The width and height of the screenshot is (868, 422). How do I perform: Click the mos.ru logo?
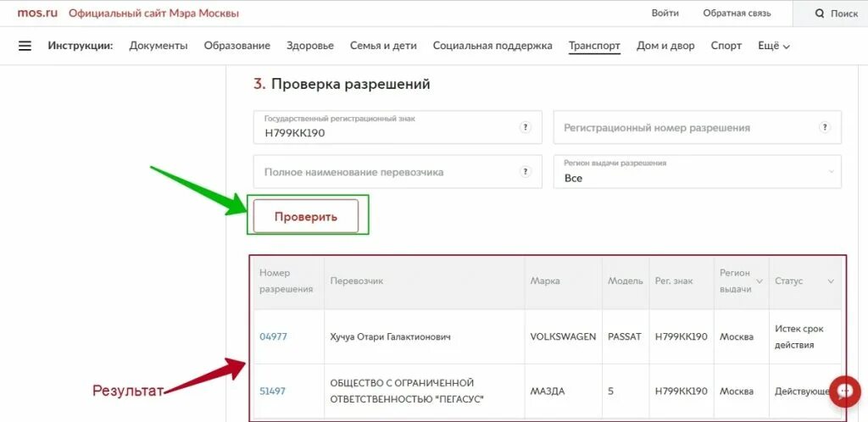pyautogui.click(x=37, y=13)
